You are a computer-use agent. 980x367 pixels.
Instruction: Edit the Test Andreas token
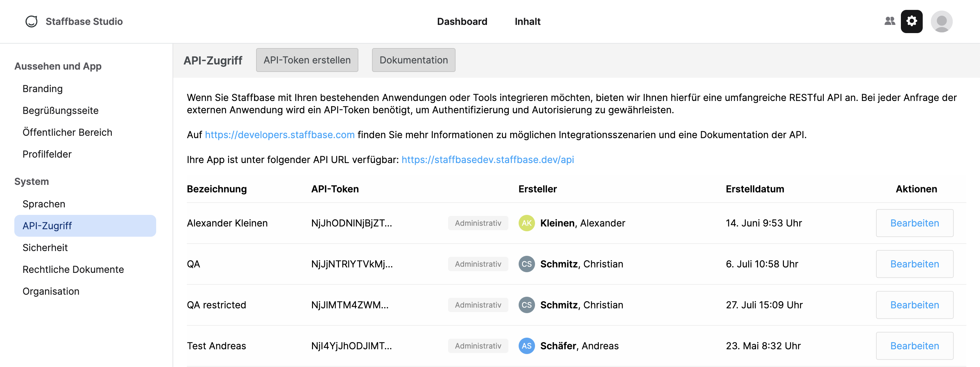tap(915, 346)
